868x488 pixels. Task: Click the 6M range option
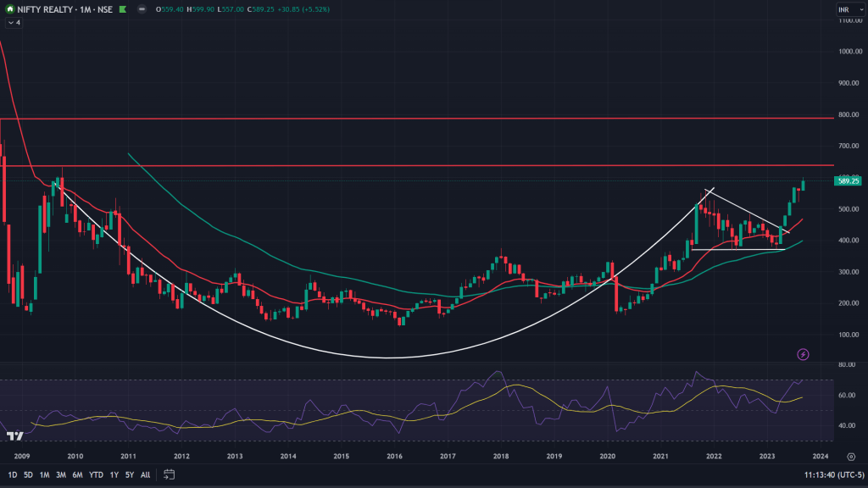(x=76, y=475)
